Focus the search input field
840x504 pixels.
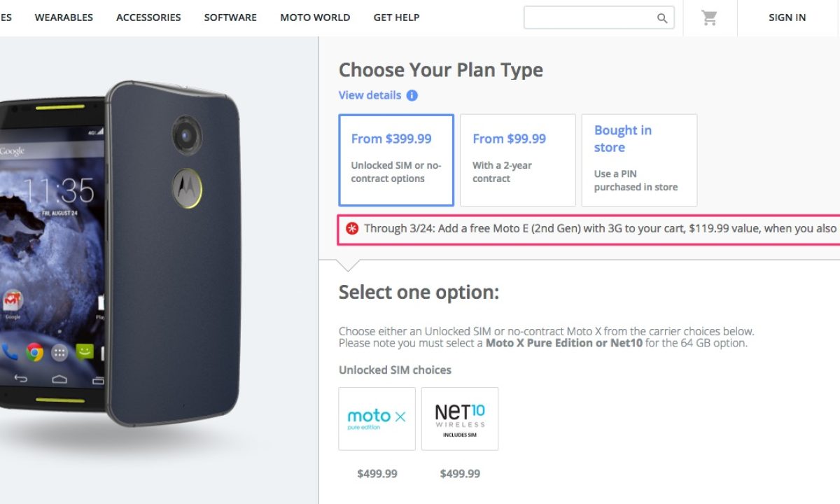[588, 18]
